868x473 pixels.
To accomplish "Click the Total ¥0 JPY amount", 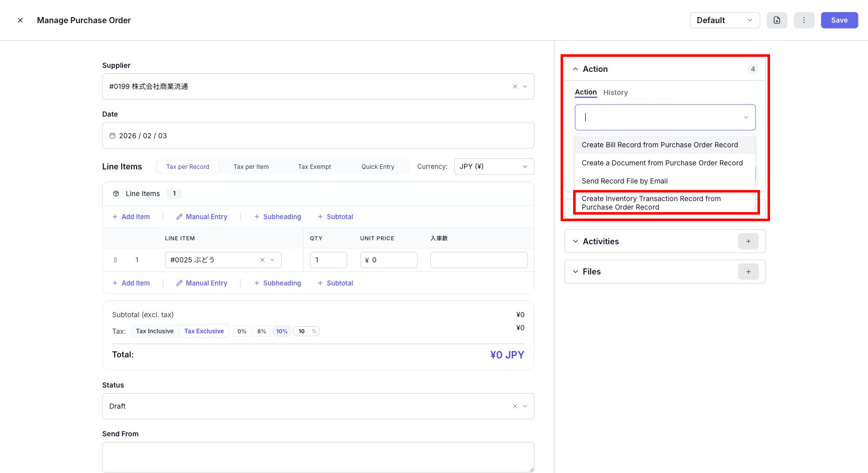I will point(507,355).
